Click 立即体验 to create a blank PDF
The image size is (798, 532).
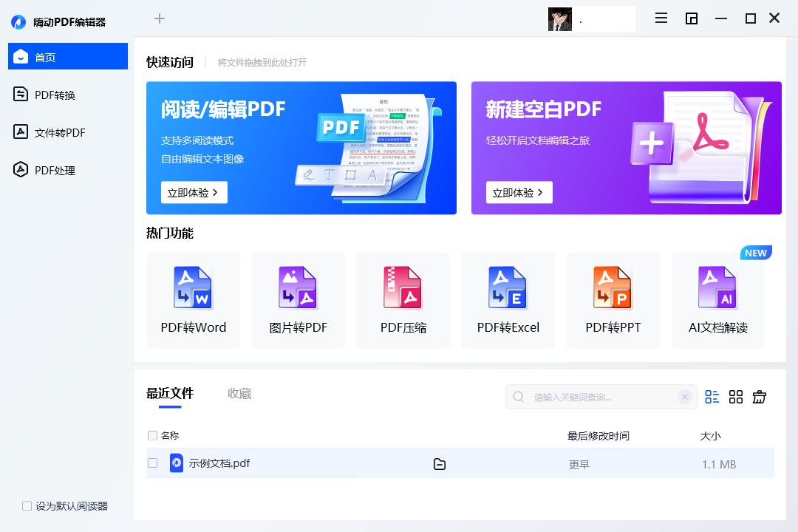pos(518,192)
